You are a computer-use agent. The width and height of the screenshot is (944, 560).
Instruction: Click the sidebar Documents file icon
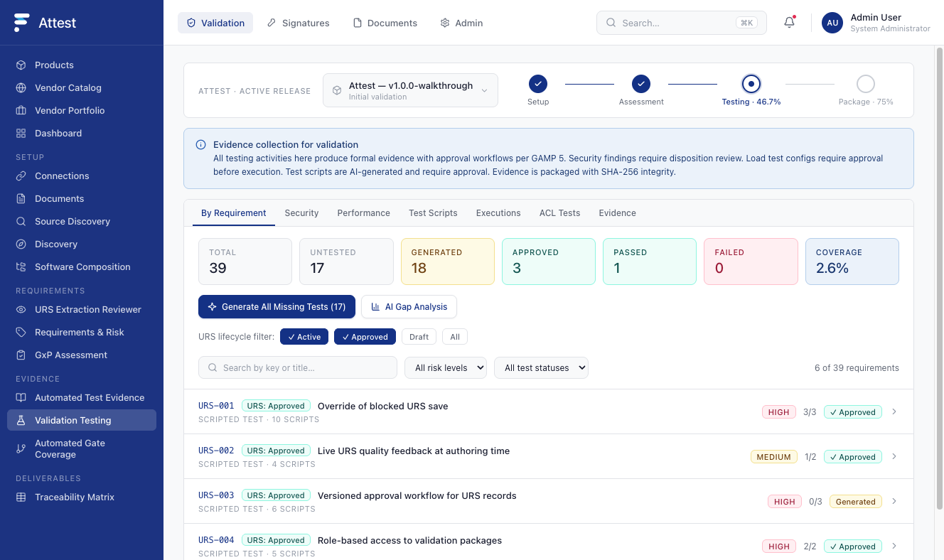click(x=21, y=198)
